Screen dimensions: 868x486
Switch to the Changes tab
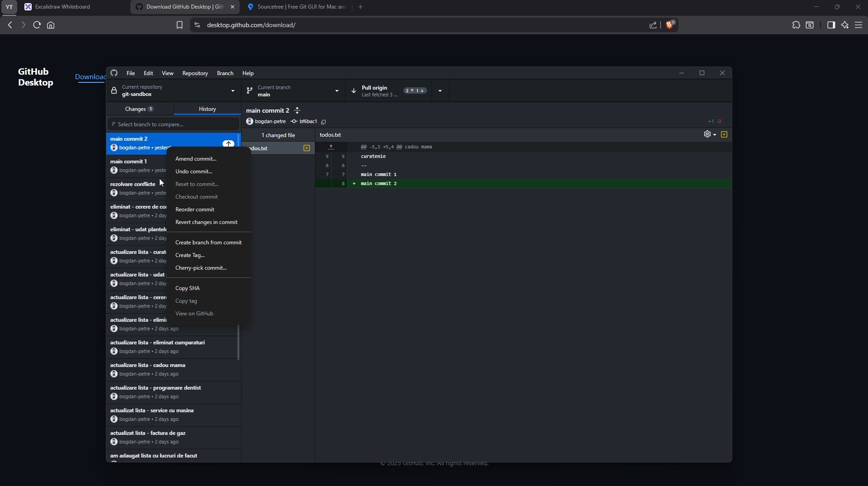(x=139, y=109)
